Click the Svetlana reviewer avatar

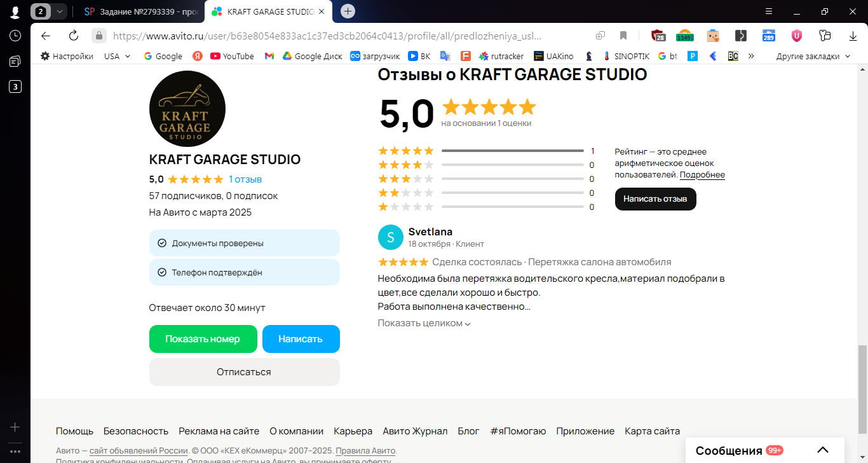click(x=391, y=238)
